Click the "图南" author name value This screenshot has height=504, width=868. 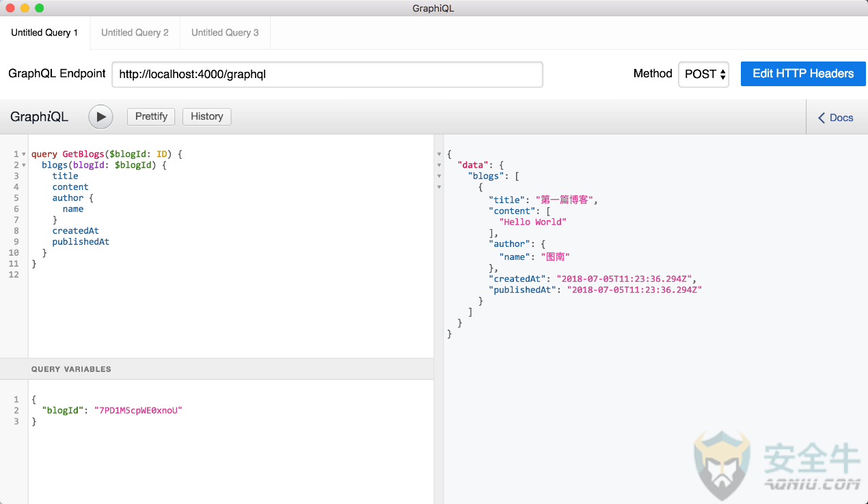(556, 256)
